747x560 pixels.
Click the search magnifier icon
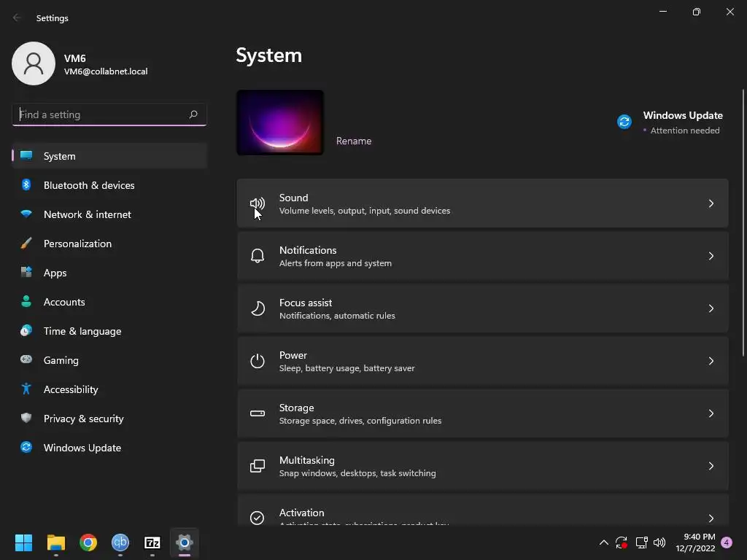click(193, 114)
